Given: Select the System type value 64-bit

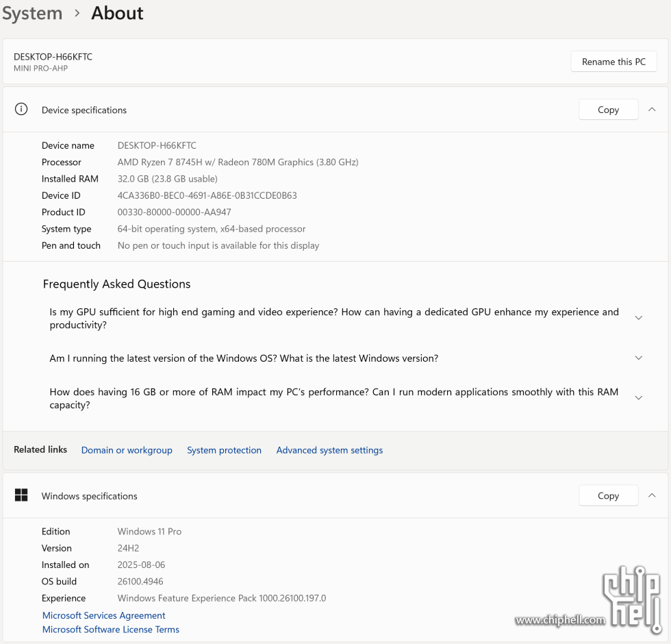Looking at the screenshot, I should 212,229.
